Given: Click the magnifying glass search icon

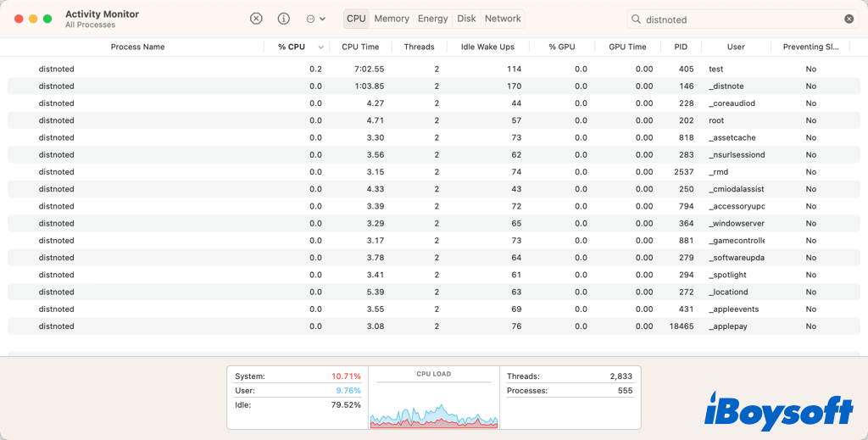Looking at the screenshot, I should (x=636, y=19).
